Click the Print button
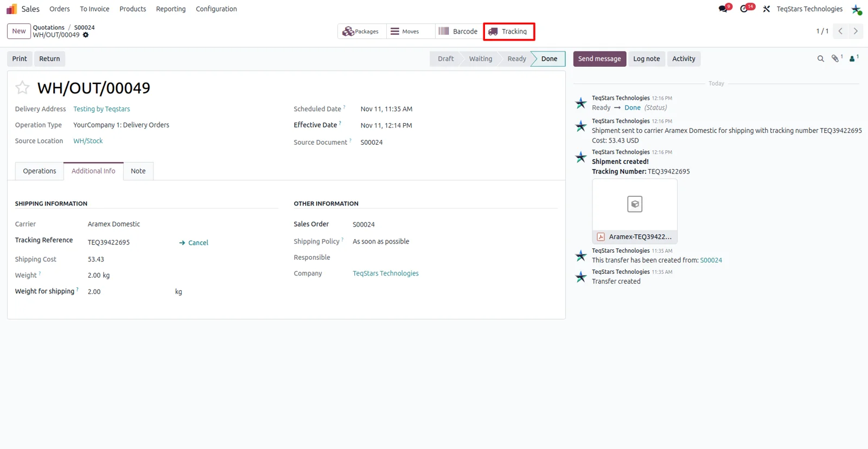The image size is (868, 449). (x=20, y=59)
